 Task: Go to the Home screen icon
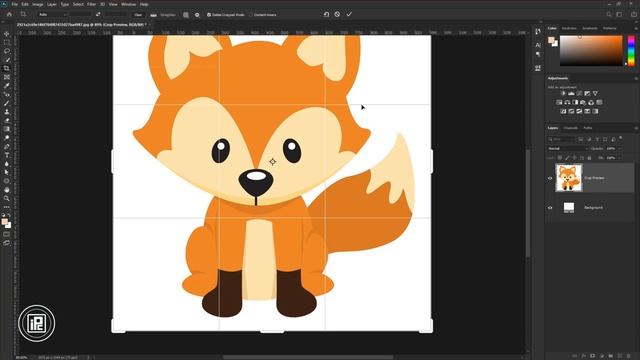[9, 14]
